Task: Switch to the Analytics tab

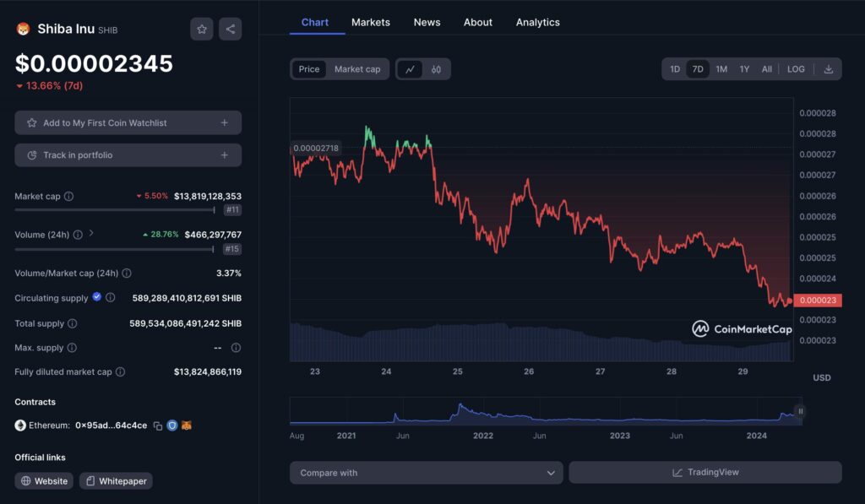Action: coord(537,22)
